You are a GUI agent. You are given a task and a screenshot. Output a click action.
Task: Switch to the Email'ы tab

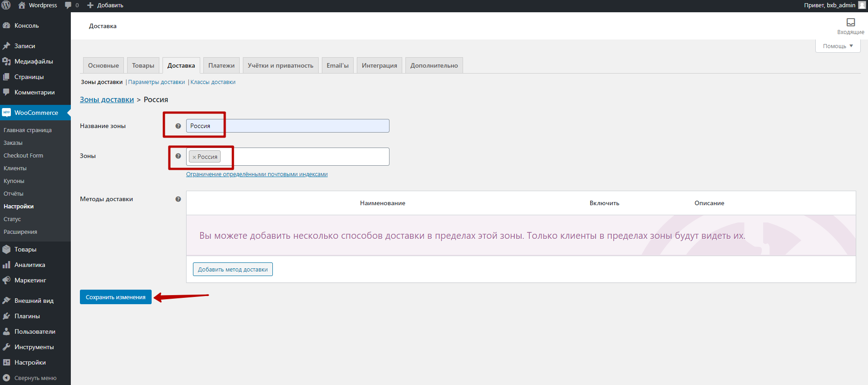pos(338,65)
